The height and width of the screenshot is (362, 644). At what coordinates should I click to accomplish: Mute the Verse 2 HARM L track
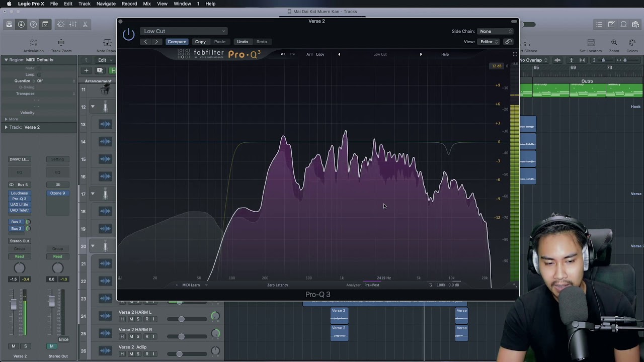tap(131, 319)
